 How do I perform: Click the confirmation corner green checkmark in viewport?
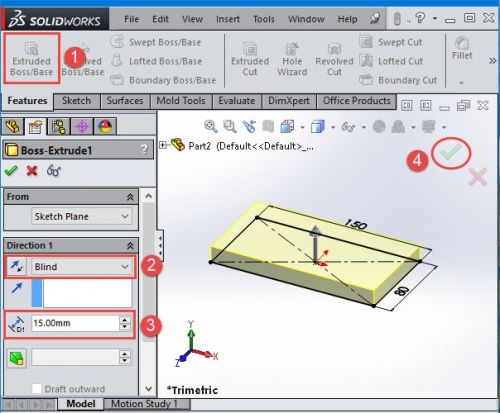451,153
